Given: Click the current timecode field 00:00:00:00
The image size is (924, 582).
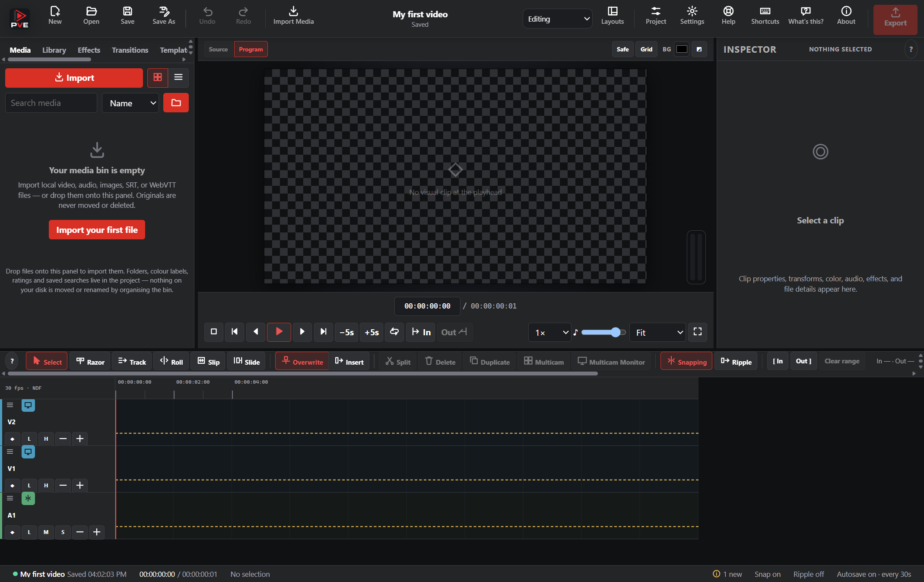Looking at the screenshot, I should point(427,306).
